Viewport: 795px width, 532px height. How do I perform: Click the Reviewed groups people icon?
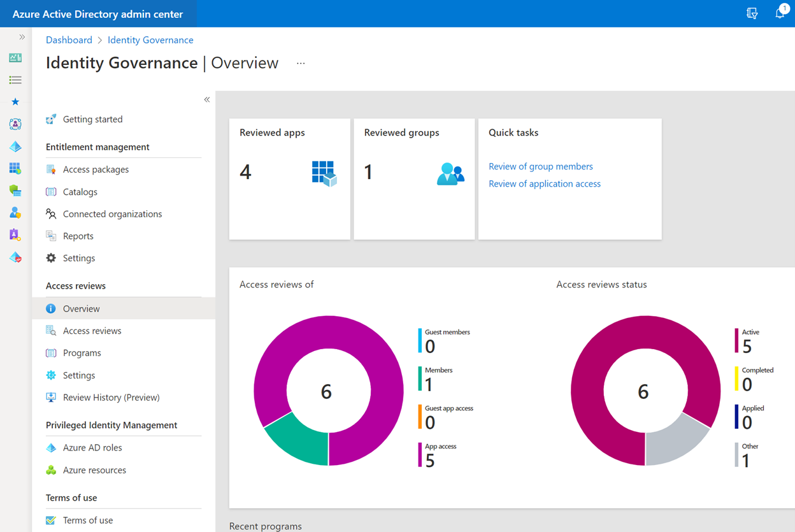tap(450, 174)
